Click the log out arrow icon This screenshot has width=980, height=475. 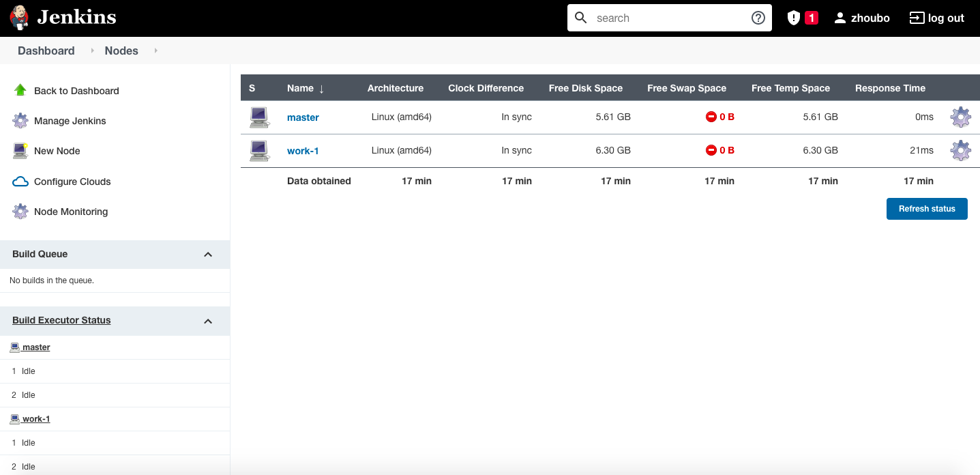click(917, 18)
